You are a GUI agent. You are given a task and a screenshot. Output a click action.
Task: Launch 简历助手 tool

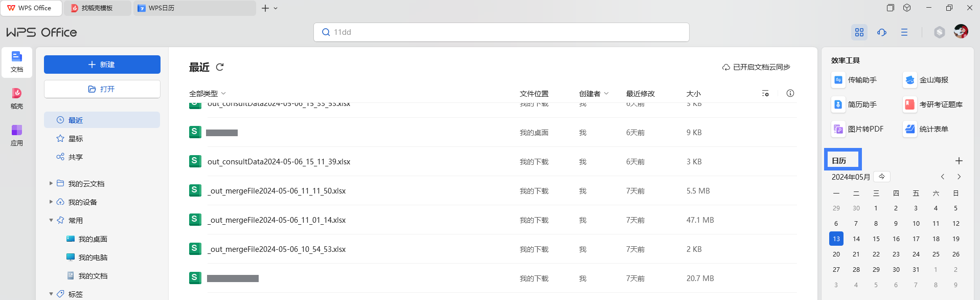855,104
